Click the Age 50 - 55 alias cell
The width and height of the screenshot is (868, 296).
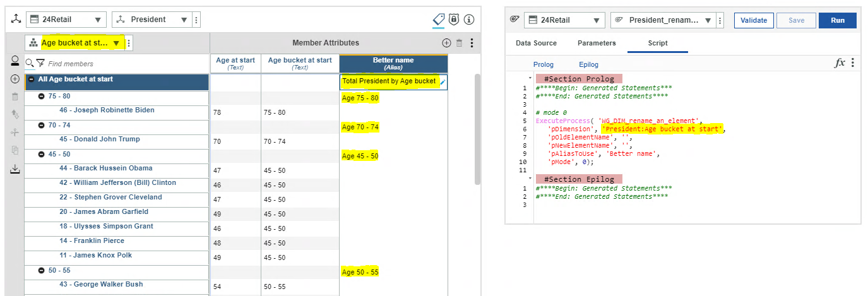coord(393,273)
